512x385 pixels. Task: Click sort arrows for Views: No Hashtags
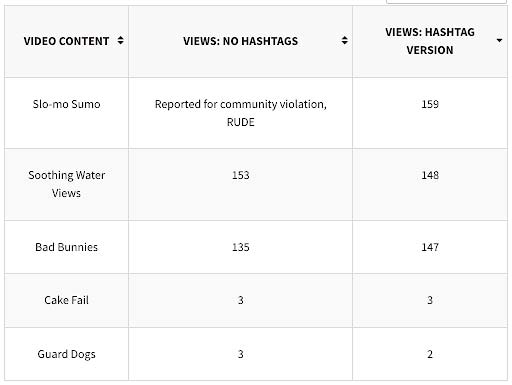tap(344, 41)
